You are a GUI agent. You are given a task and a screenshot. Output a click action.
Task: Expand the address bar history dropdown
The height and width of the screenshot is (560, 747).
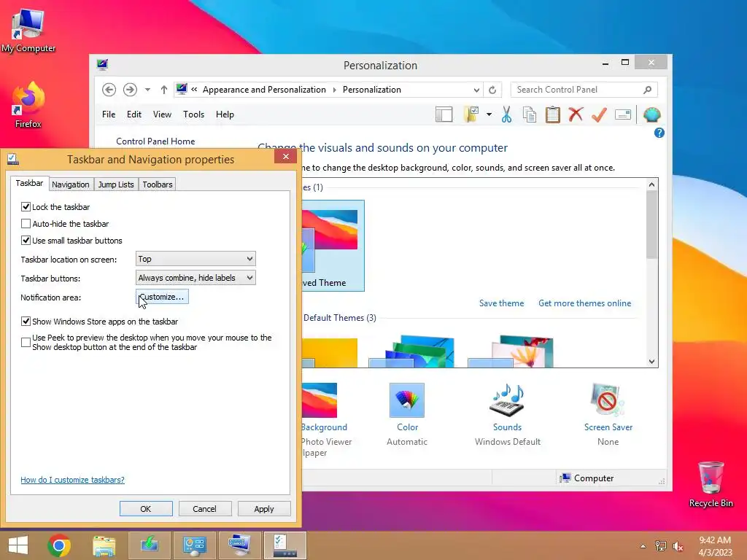(476, 90)
